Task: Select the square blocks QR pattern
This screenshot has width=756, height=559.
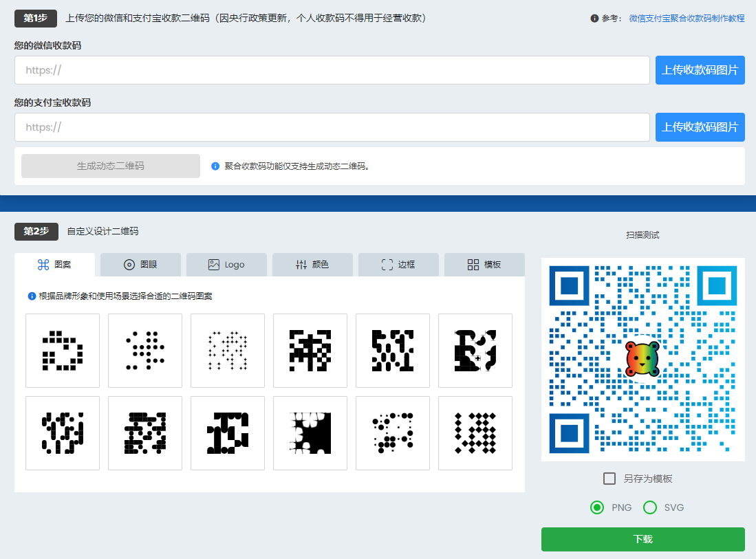Action: coord(63,351)
